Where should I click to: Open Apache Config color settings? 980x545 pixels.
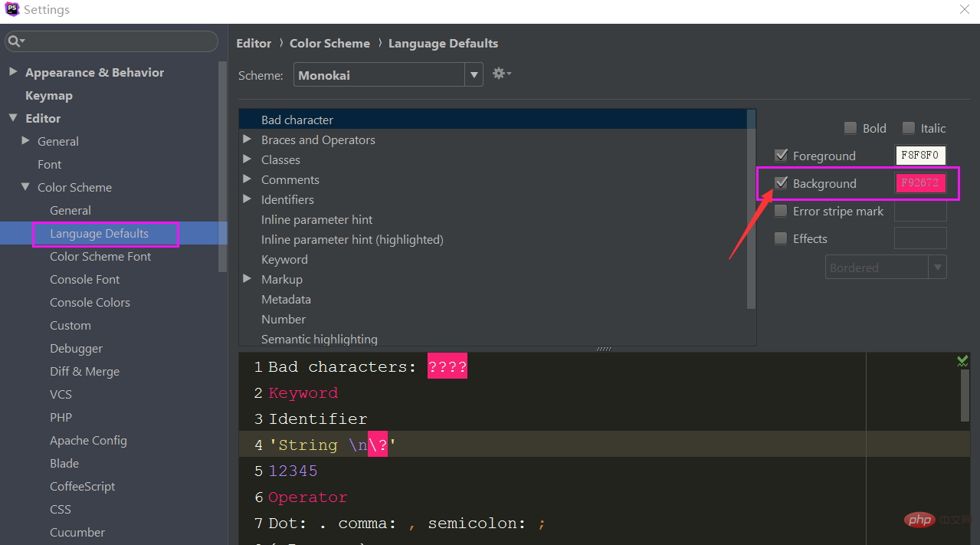[x=89, y=440]
